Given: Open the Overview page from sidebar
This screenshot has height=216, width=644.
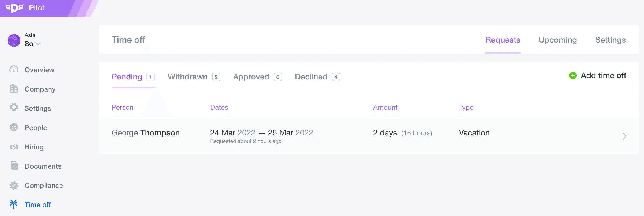Looking at the screenshot, I should click(x=39, y=70).
